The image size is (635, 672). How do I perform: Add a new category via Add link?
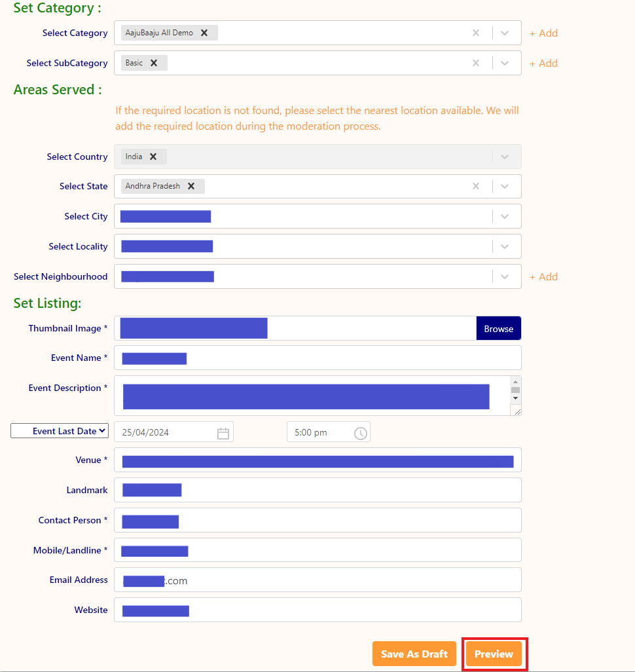pos(544,33)
